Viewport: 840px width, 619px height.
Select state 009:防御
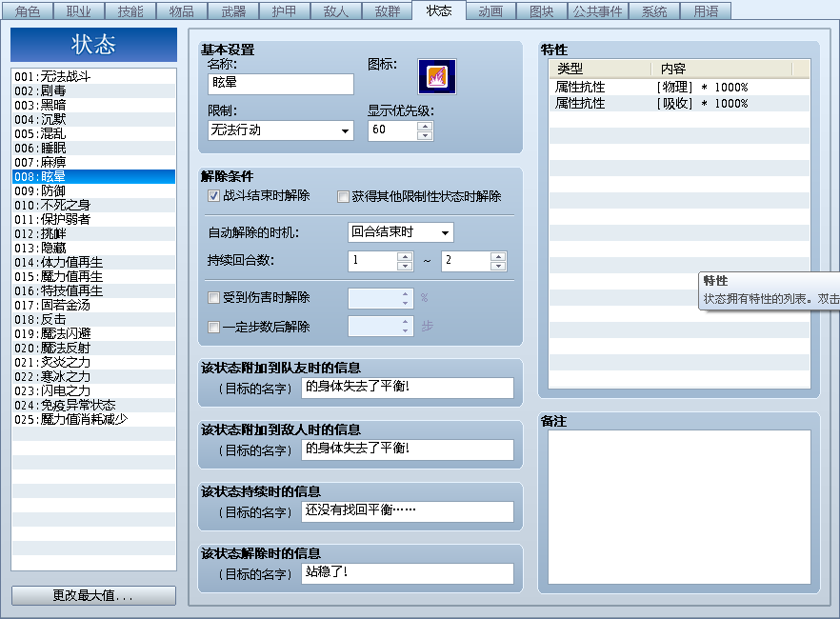click(x=93, y=191)
